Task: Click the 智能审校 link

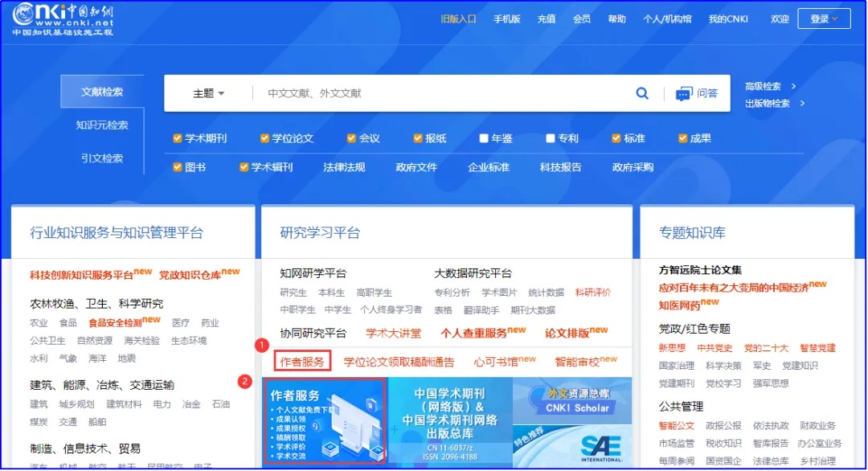Action: point(577,362)
